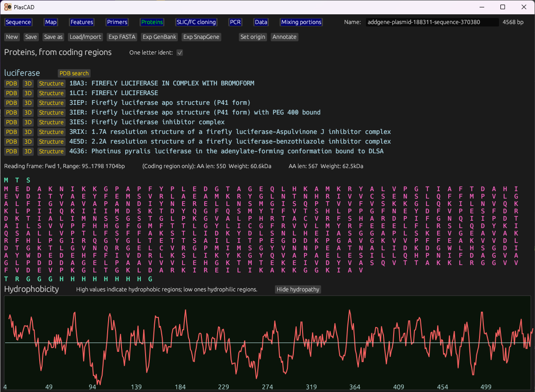Click the '1LCI: FIREFLY LUCIFERASE' entry text
Screen dimensions: 535x392
pos(114,93)
